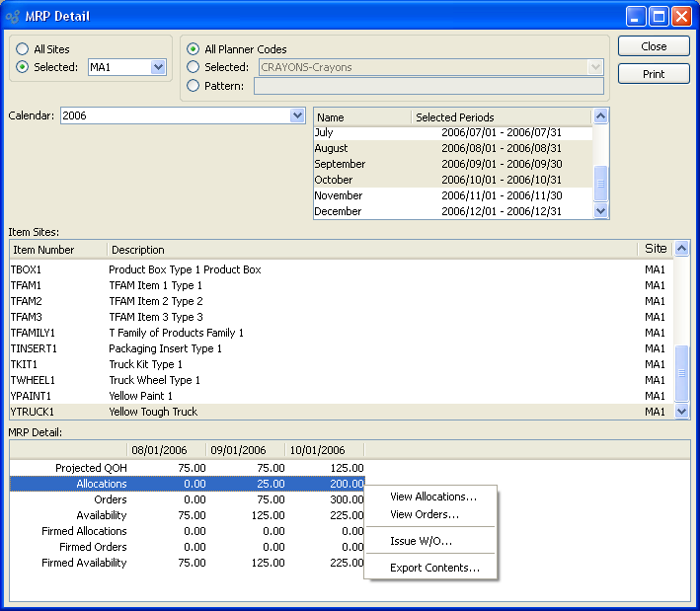The width and height of the screenshot is (700, 611).
Task: Click the Item Sites scrollbar thumb
Action: 681,372
